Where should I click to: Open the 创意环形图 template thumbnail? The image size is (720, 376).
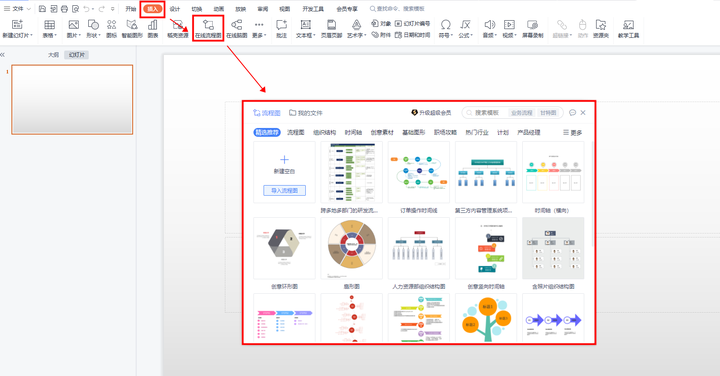click(284, 248)
